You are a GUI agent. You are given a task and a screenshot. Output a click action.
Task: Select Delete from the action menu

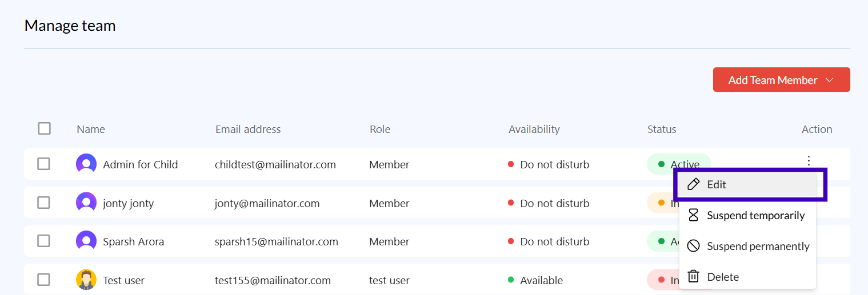tap(723, 277)
